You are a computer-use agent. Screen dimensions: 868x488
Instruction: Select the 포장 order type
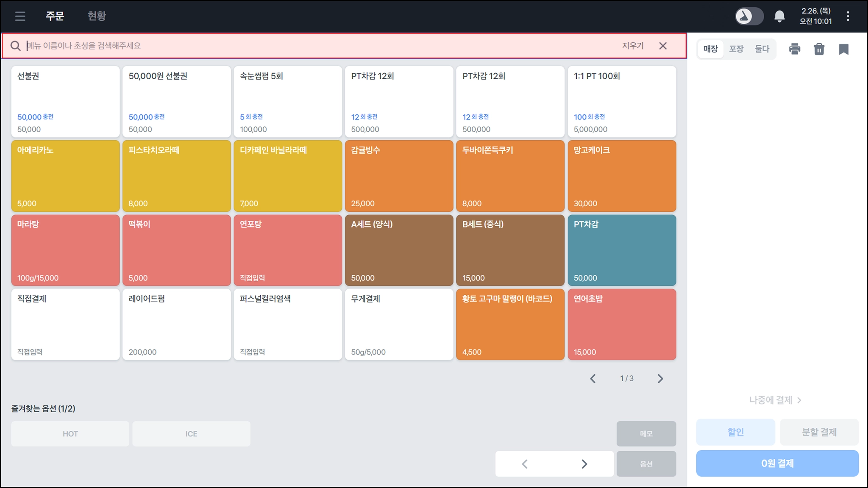736,49
